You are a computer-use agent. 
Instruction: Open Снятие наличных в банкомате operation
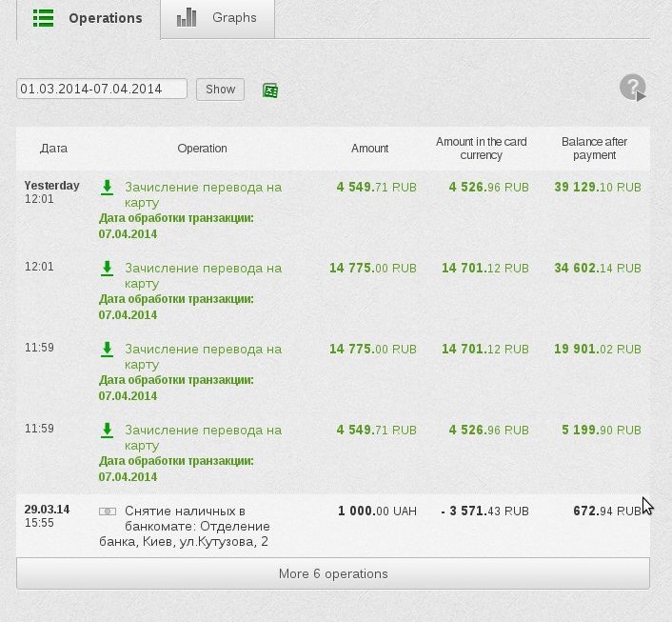[185, 527]
